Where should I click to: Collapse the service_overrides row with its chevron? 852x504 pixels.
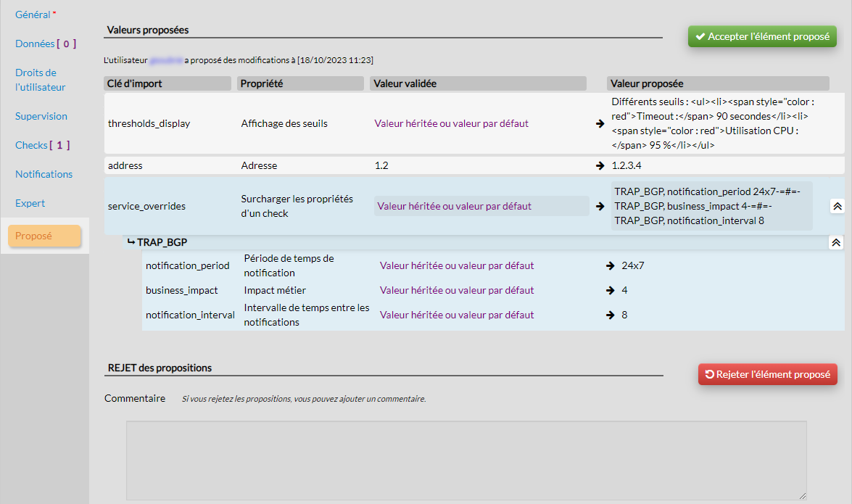pyautogui.click(x=837, y=207)
